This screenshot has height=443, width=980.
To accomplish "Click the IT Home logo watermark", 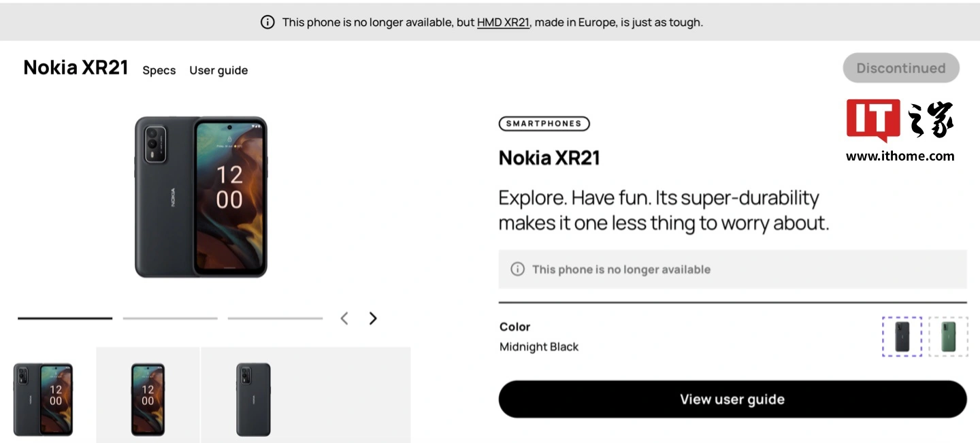I will point(900,131).
